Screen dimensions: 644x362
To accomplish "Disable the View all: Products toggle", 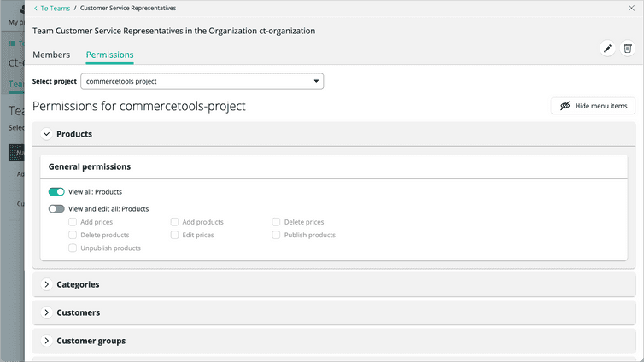I will coord(56,191).
